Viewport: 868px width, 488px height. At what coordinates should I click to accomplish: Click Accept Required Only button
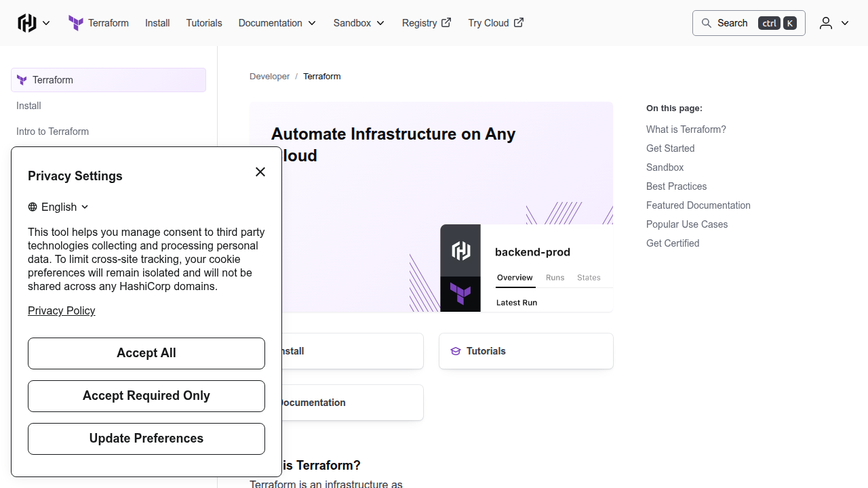click(146, 396)
